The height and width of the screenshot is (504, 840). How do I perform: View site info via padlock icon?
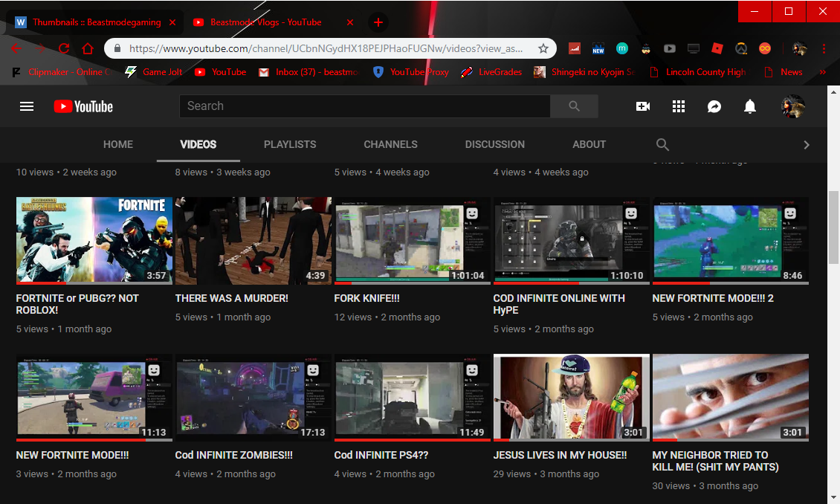(117, 49)
